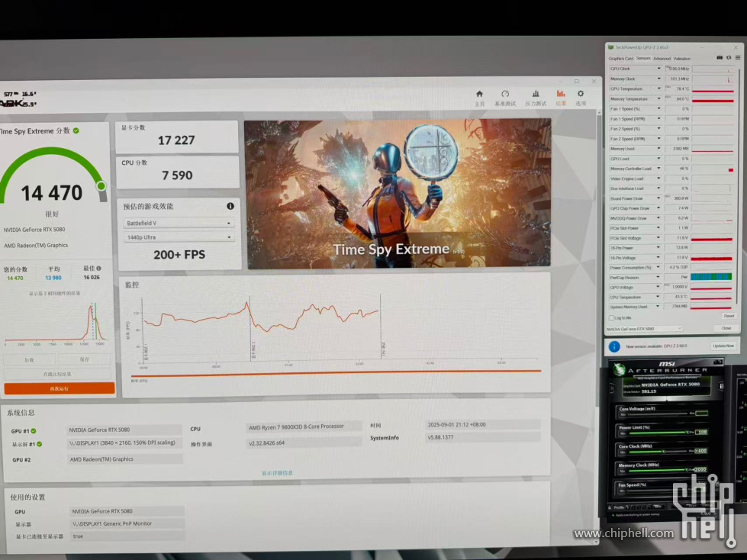Click the green check beside GPU #1
This screenshot has width=747, height=560.
click(34, 431)
